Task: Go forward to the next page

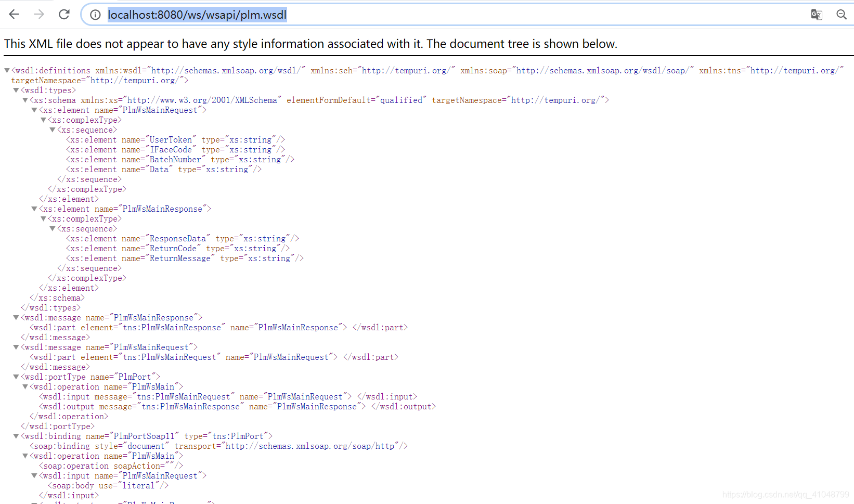Action: click(39, 15)
